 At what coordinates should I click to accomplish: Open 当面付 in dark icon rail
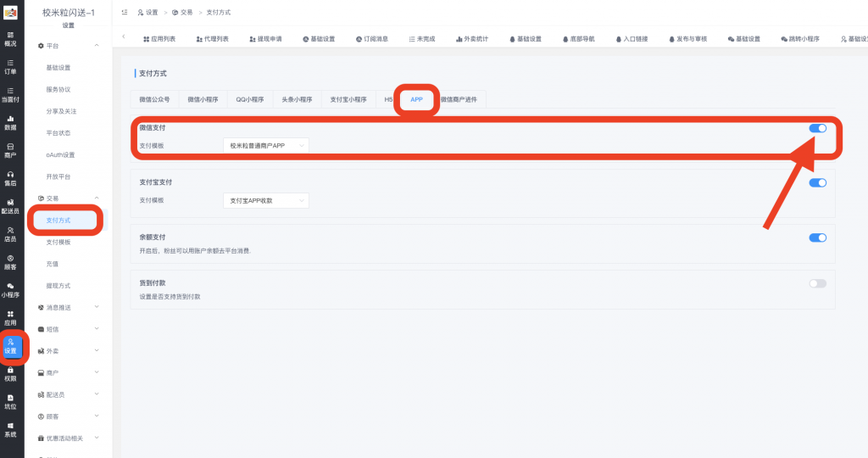click(x=10, y=95)
